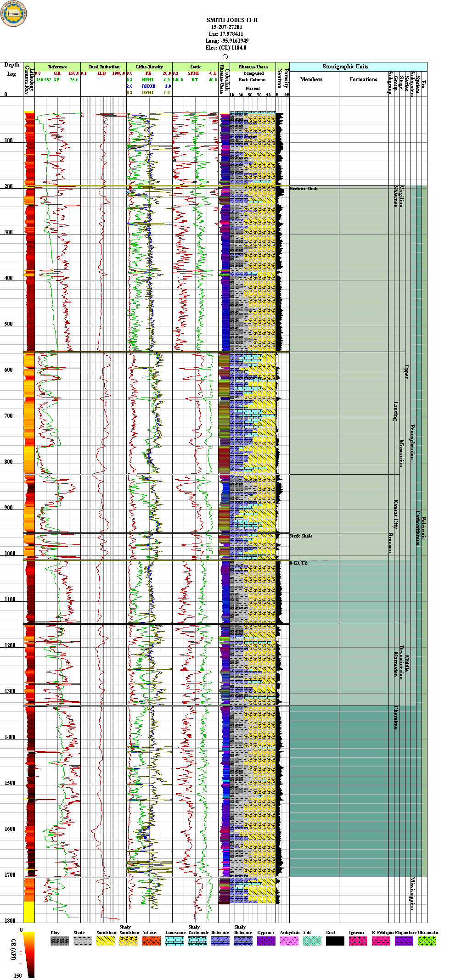The width and height of the screenshot is (450, 980).
Task: Select the Salt legend swatch
Action: (x=312, y=941)
